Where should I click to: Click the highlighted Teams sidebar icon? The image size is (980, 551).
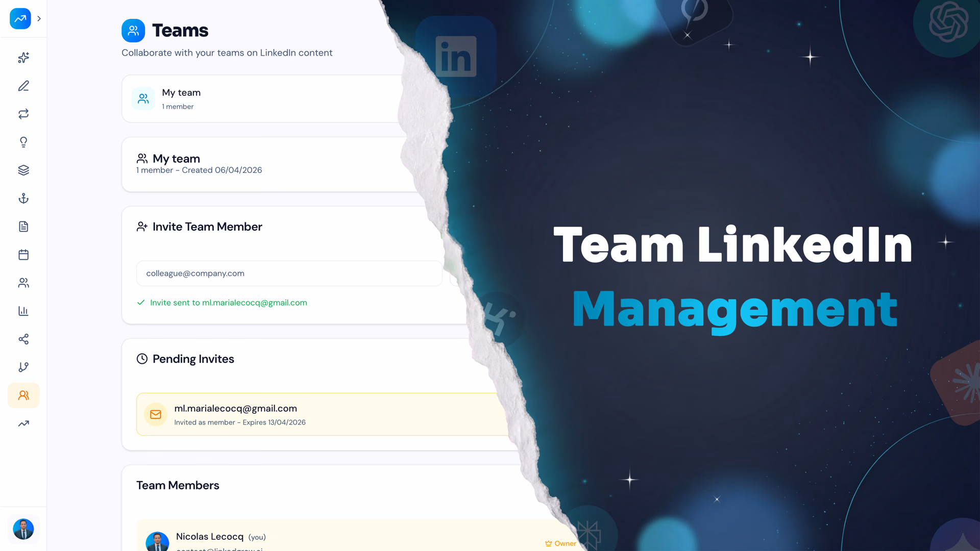tap(23, 395)
